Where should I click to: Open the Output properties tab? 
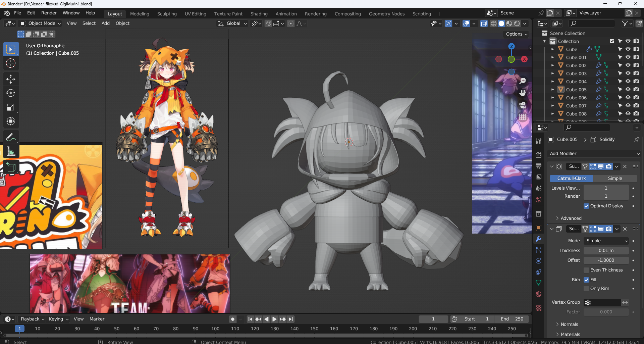[538, 166]
